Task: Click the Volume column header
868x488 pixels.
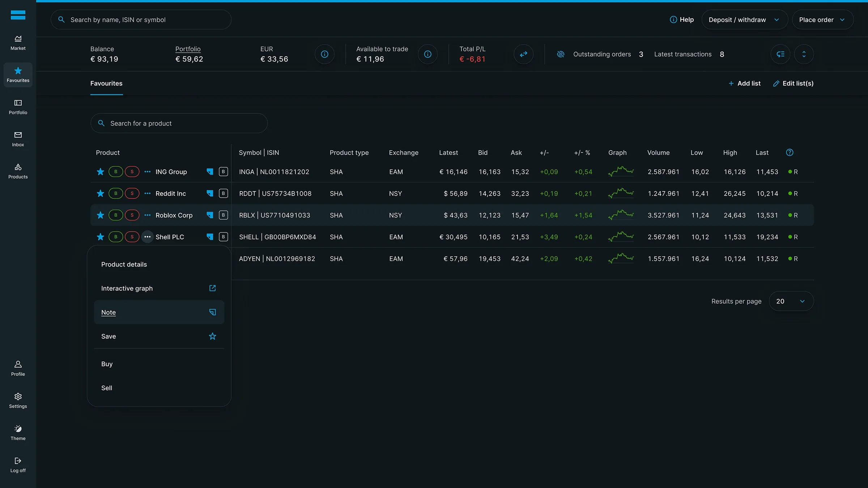Action: coord(658,152)
